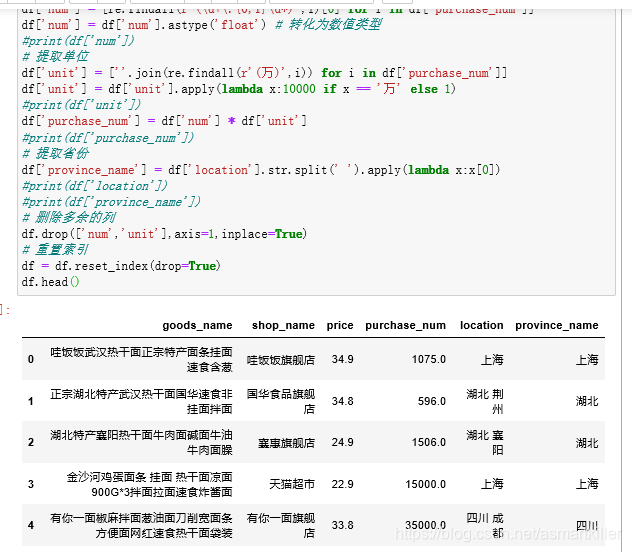Screen dimensions: 632x552
Task: Select row index 0 in output table
Action: click(x=31, y=359)
